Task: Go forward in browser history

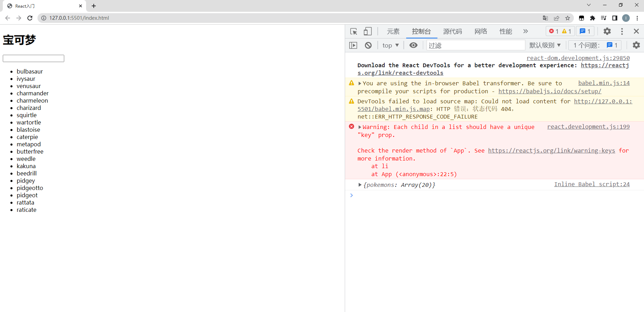Action: pos(19,18)
